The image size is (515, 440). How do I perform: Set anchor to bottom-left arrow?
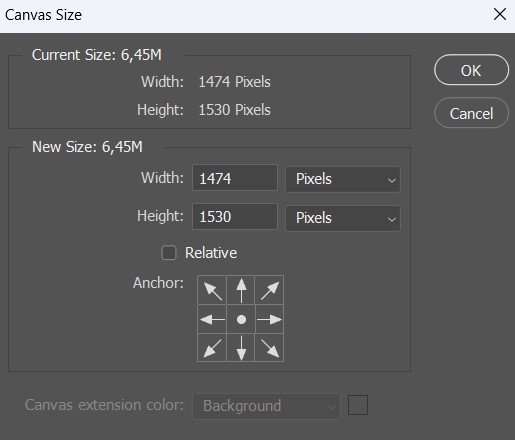pyautogui.click(x=212, y=348)
